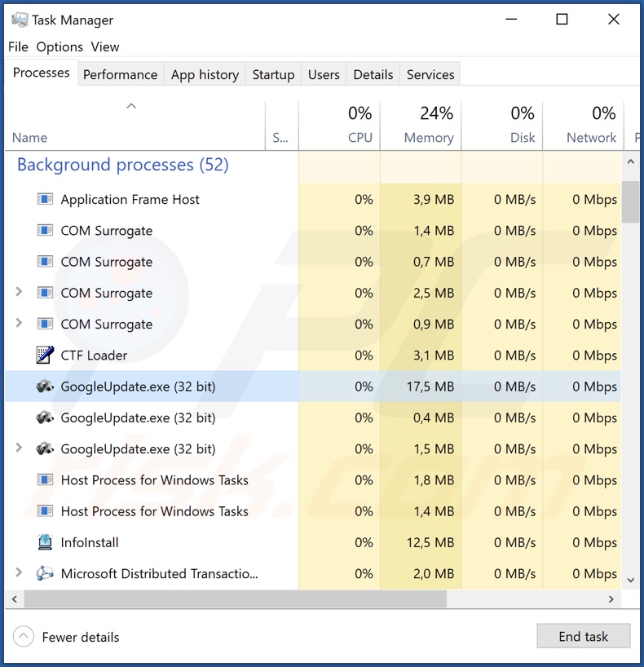Click the CTF Loader pen icon
Image resolution: width=644 pixels, height=667 pixels.
point(45,356)
